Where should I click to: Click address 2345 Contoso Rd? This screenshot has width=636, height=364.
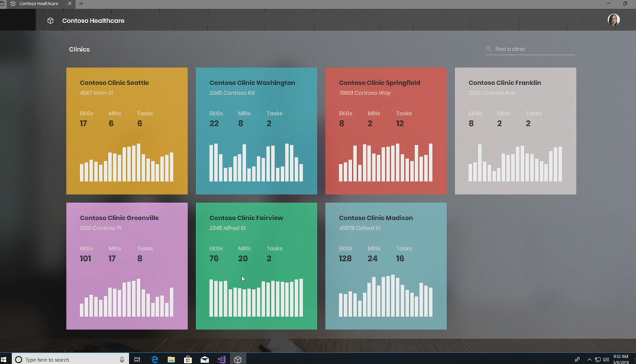pos(232,93)
